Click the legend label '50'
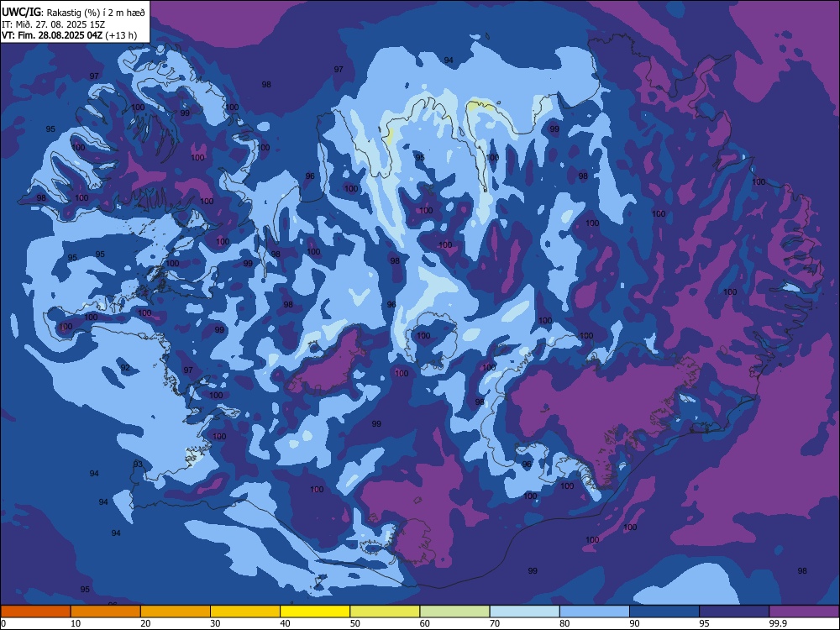The image size is (840, 630). [x=354, y=623]
